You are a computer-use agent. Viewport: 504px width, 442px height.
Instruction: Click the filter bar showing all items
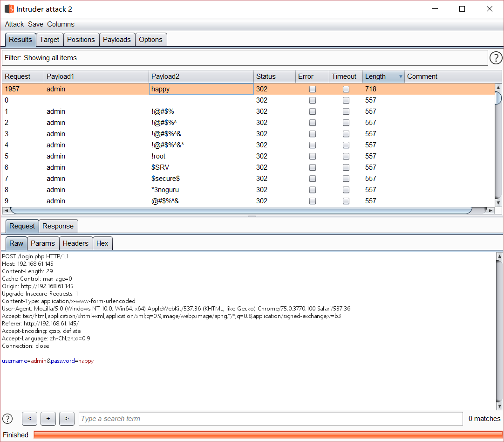[245, 58]
